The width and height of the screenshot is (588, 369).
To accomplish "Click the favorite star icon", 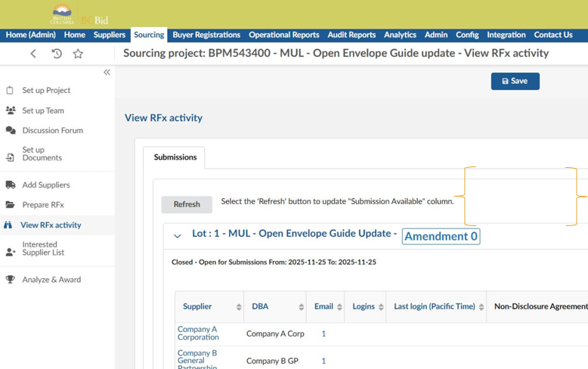I will coord(78,54).
